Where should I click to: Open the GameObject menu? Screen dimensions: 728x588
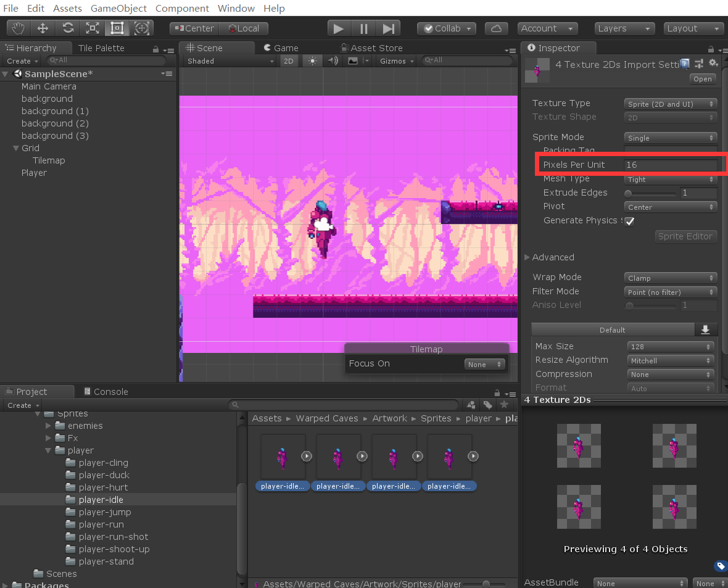(118, 9)
